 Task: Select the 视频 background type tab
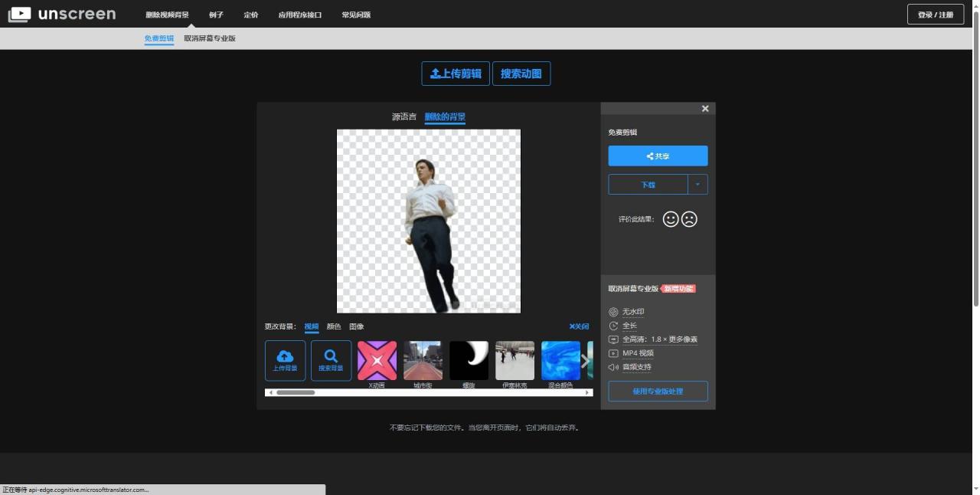tap(312, 327)
